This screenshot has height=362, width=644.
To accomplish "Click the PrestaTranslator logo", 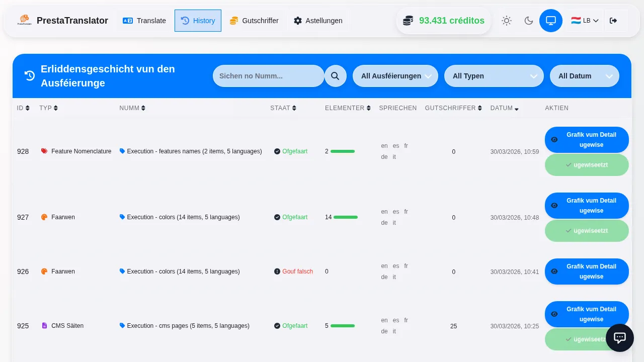I will point(24,21).
